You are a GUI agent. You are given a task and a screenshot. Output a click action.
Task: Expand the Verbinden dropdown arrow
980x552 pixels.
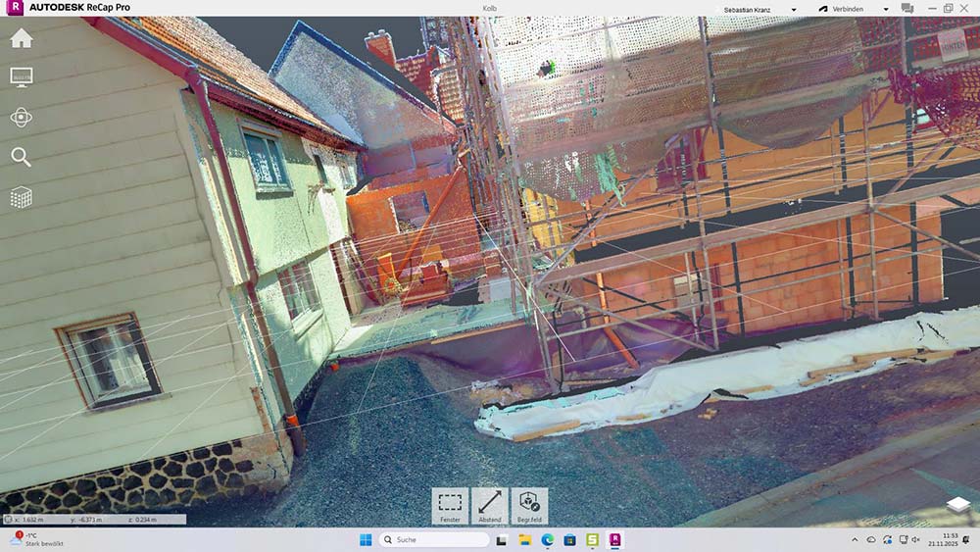(x=886, y=9)
